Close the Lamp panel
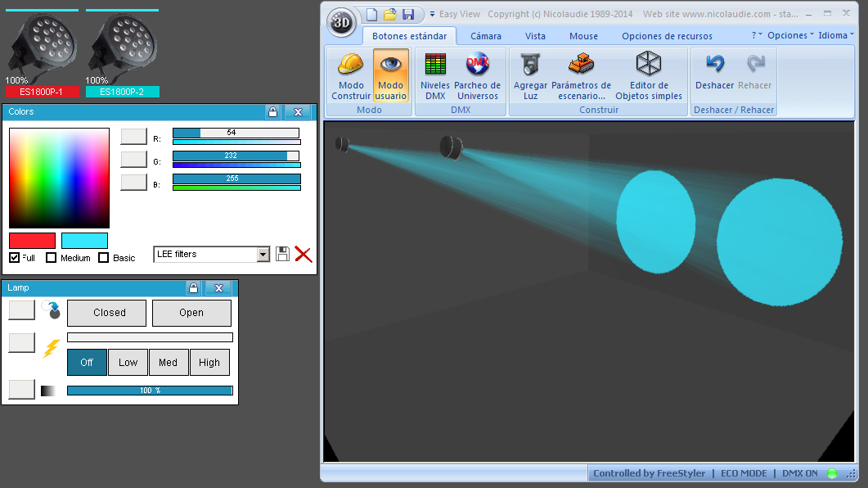 [x=218, y=288]
